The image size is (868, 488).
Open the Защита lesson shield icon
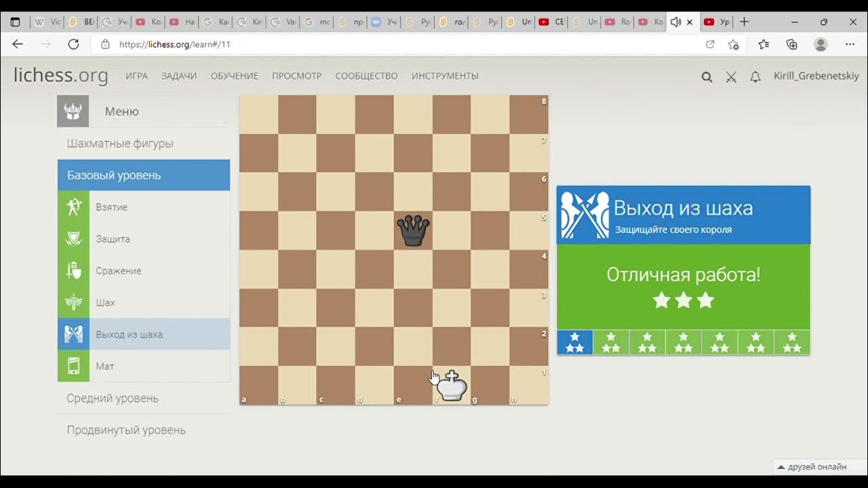coord(73,239)
